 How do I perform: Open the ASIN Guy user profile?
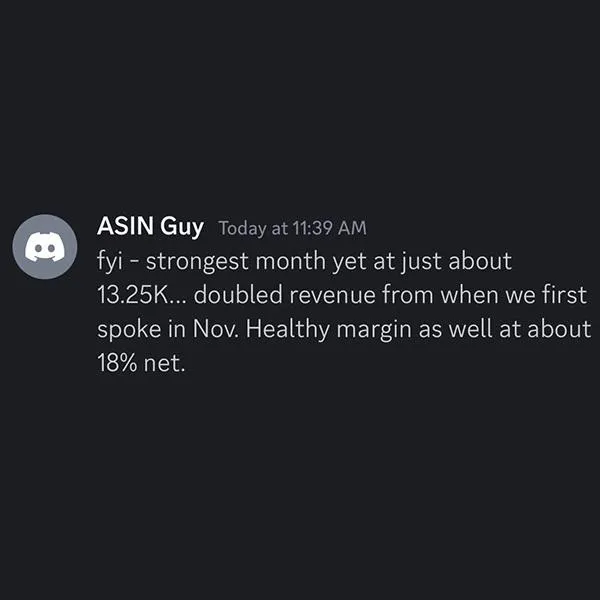point(150,227)
